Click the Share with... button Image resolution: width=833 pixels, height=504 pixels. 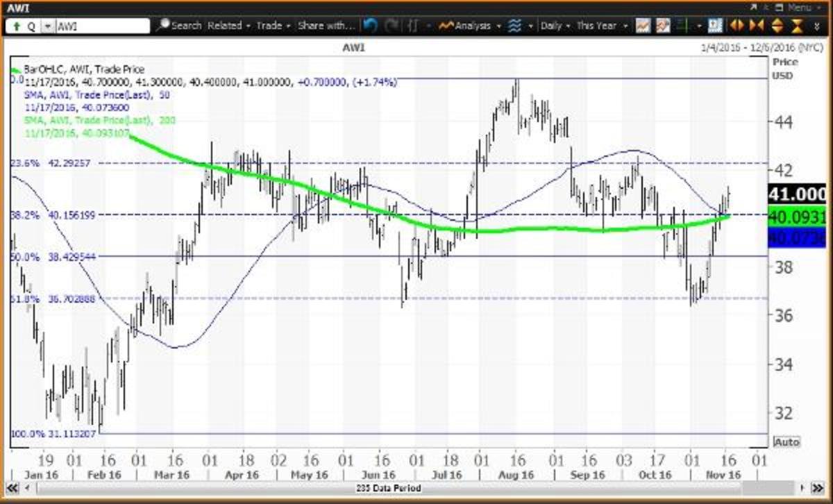point(326,26)
